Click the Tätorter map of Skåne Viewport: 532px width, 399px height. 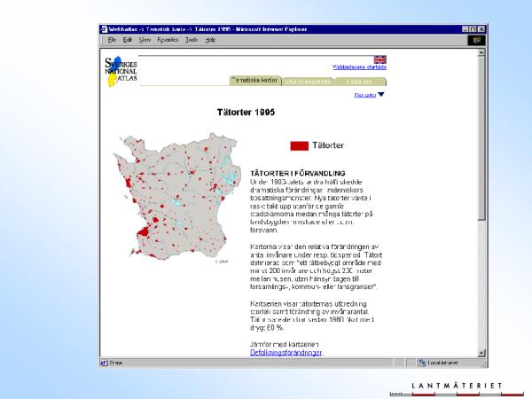[x=176, y=197]
